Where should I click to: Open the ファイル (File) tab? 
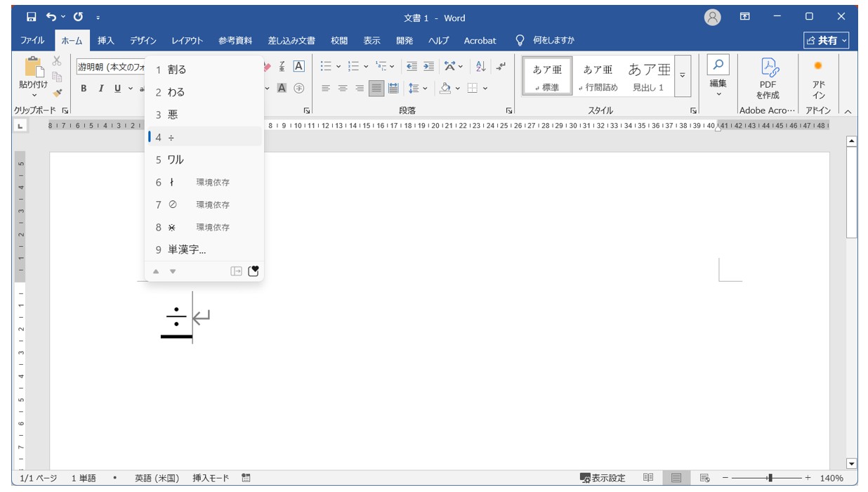(32, 40)
